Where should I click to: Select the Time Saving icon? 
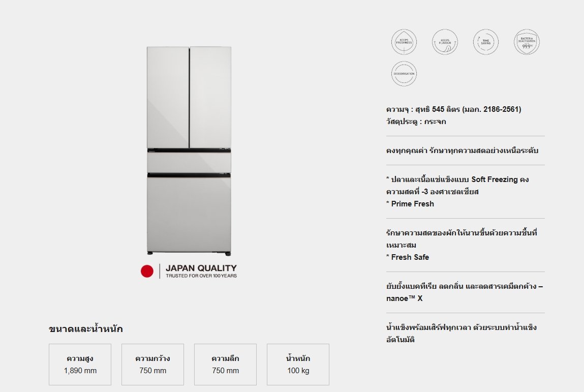click(x=486, y=42)
